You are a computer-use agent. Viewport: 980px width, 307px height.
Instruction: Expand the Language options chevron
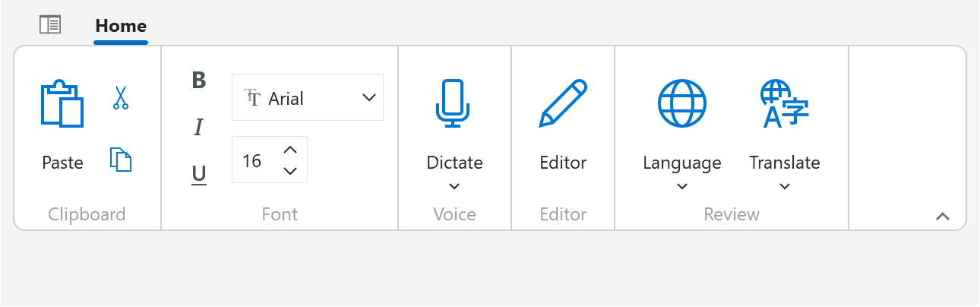pyautogui.click(x=681, y=186)
